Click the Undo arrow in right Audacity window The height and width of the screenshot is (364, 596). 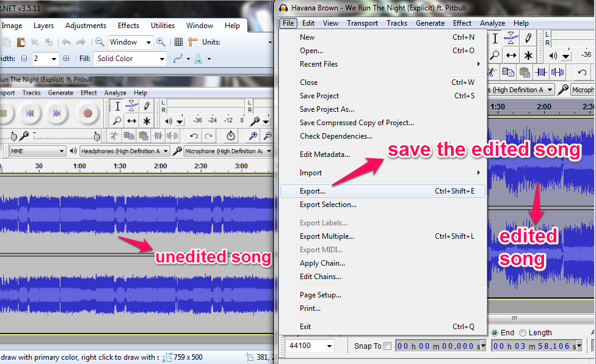(582, 72)
